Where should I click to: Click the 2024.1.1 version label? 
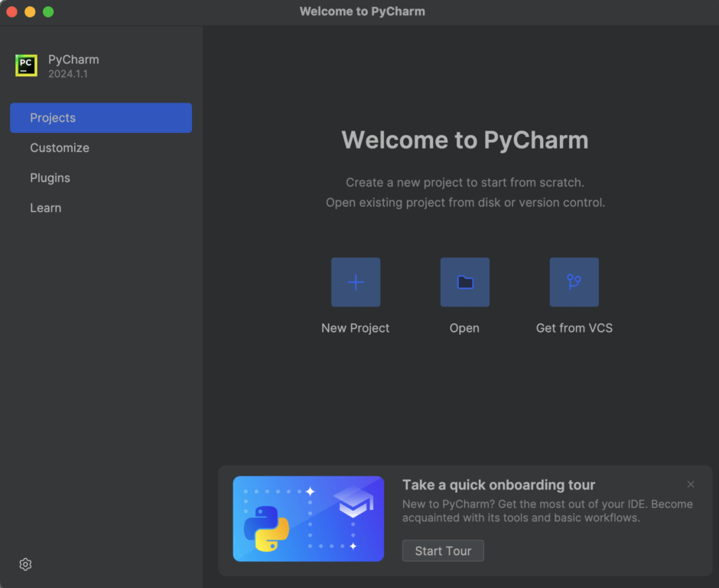(x=69, y=73)
